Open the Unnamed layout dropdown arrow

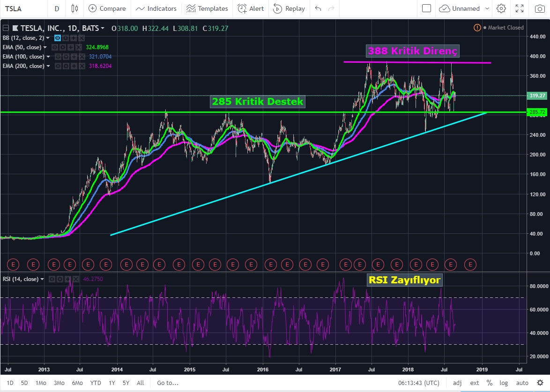coord(487,8)
